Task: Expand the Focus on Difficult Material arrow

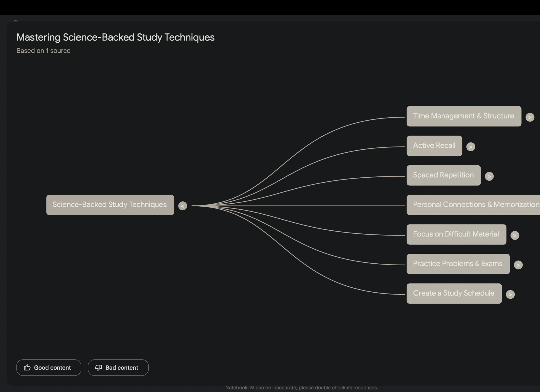Action: (x=515, y=236)
